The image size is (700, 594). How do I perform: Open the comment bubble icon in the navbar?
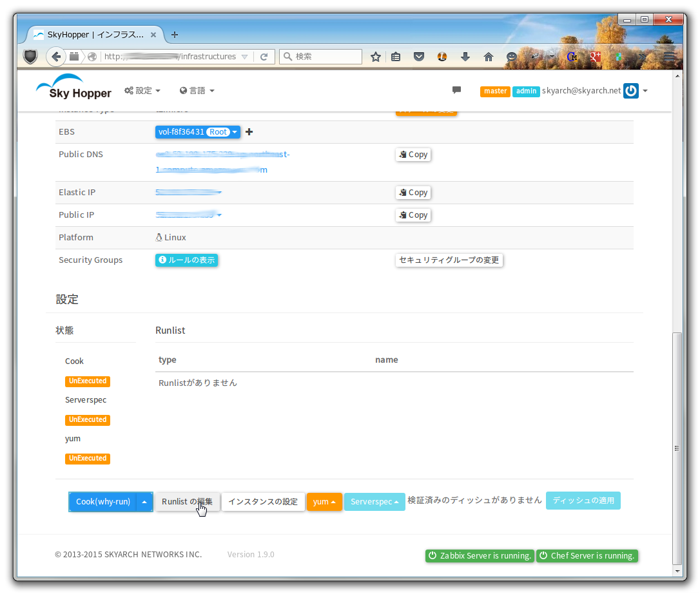tap(456, 90)
